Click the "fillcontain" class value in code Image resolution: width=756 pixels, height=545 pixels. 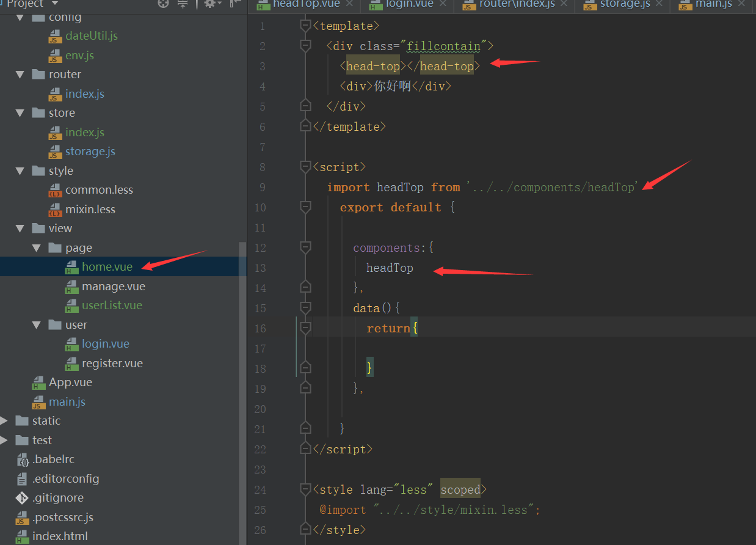pyautogui.click(x=443, y=46)
